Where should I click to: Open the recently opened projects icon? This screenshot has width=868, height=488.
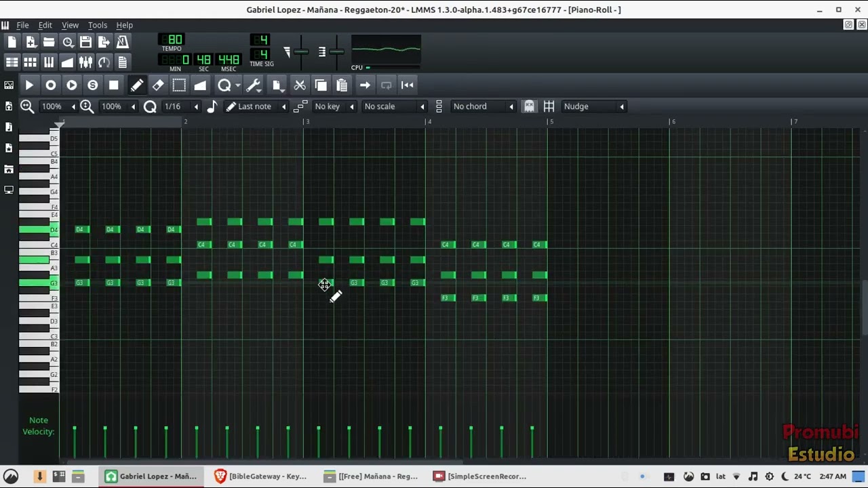coord(67,42)
